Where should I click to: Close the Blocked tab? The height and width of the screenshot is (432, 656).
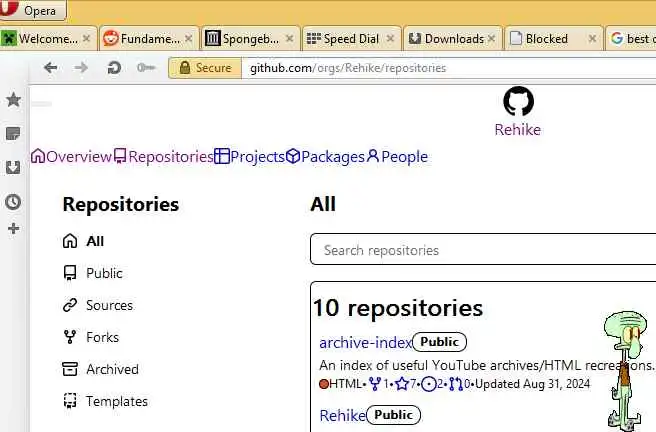(x=592, y=38)
